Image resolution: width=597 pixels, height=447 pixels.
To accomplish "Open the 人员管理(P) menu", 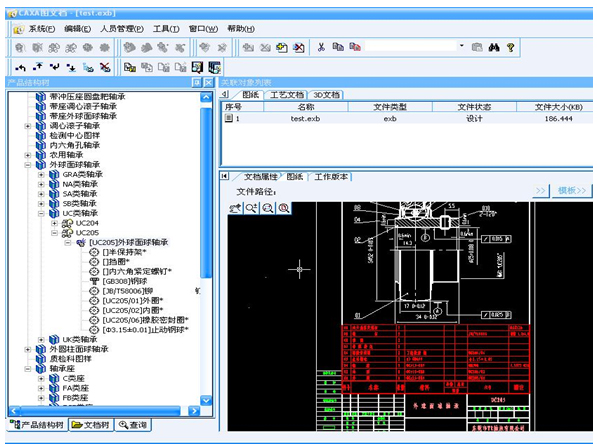I will [x=122, y=29].
